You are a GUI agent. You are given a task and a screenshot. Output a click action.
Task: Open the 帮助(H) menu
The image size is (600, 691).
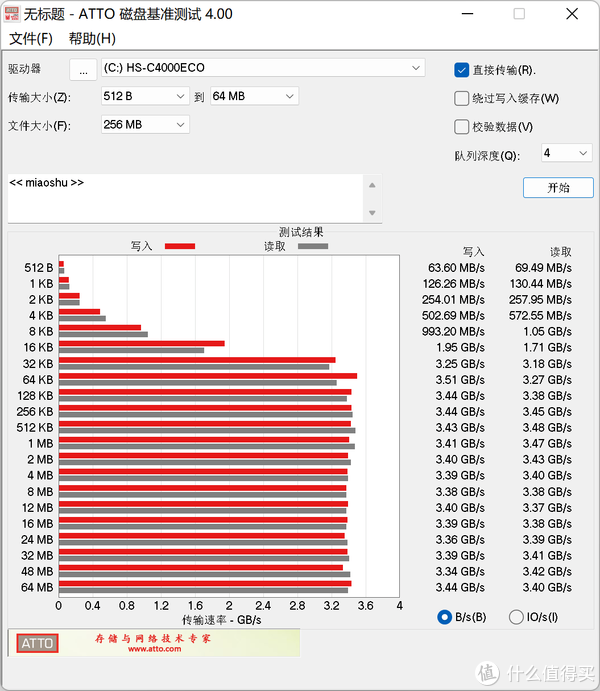click(x=92, y=39)
